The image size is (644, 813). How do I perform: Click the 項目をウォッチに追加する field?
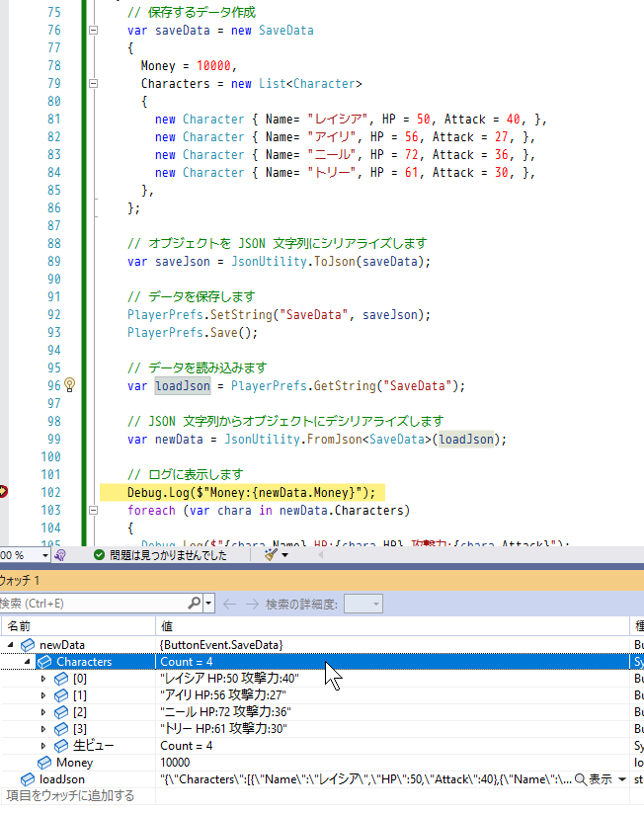click(70, 796)
